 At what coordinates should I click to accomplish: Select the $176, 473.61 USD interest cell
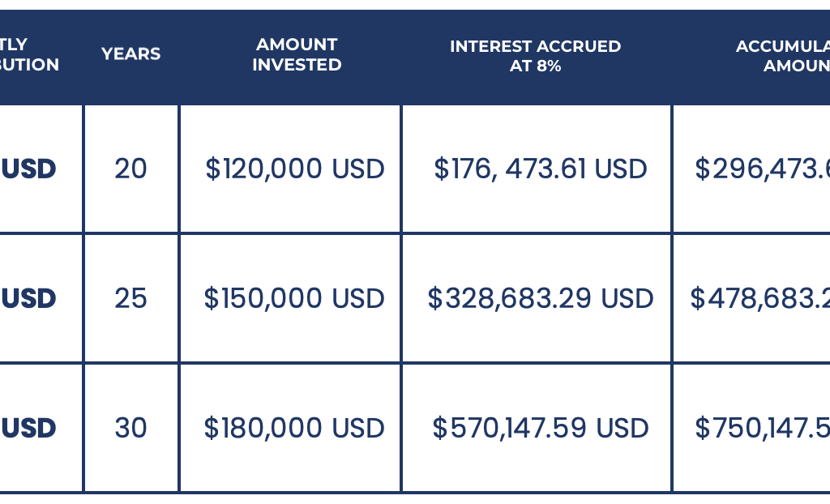[x=540, y=169]
